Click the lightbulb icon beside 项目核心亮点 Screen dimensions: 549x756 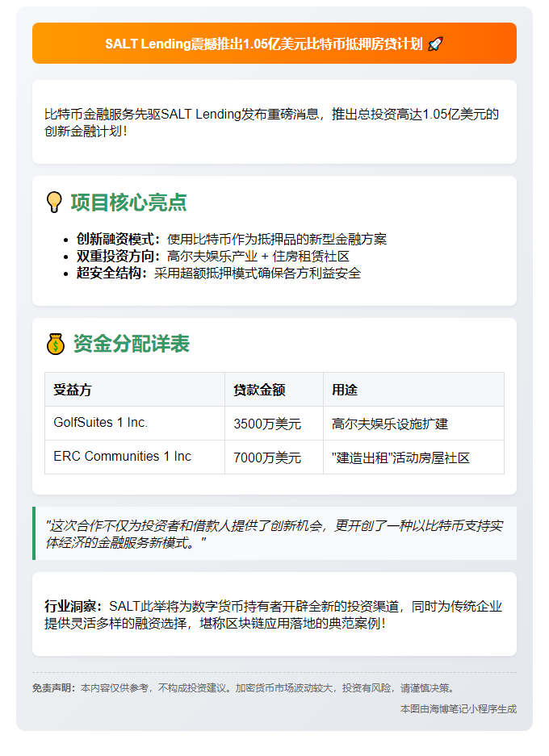pos(54,203)
